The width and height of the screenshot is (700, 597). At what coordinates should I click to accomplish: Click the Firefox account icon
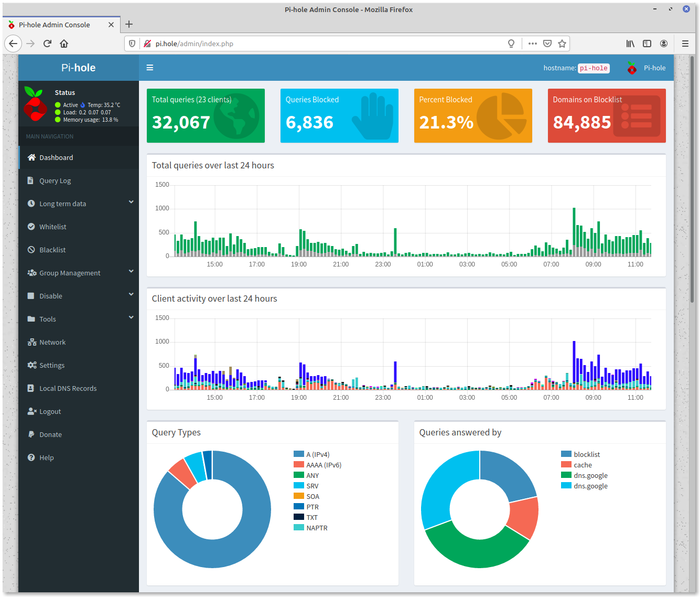pos(664,44)
